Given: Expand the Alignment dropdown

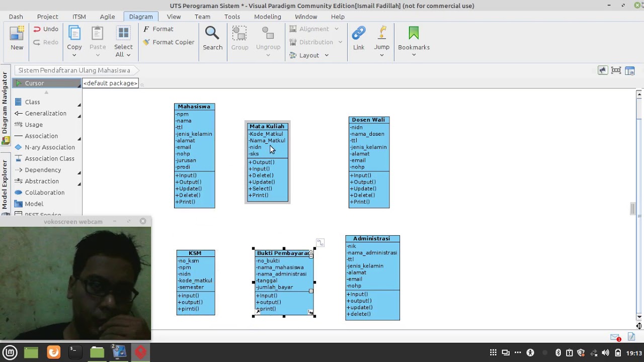Looking at the screenshot, I should click(337, 29).
